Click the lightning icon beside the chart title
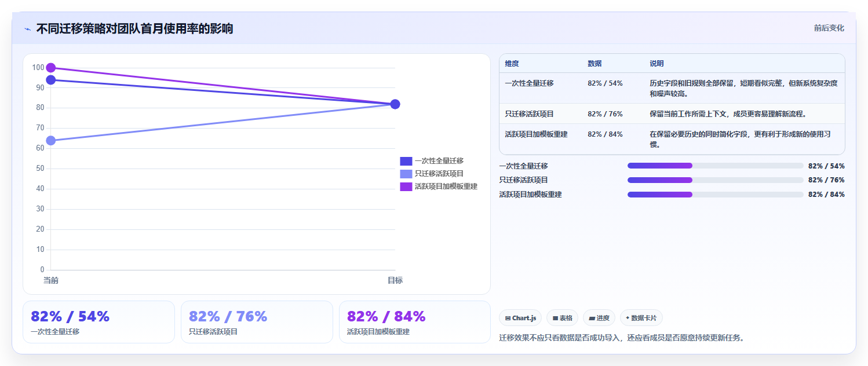The image size is (868, 366). click(28, 29)
